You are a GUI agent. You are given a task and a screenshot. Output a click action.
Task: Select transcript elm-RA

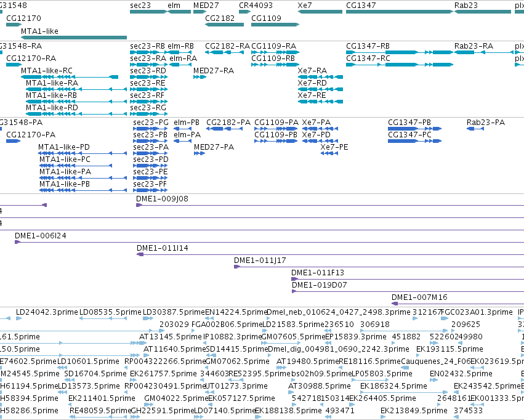(x=180, y=65)
